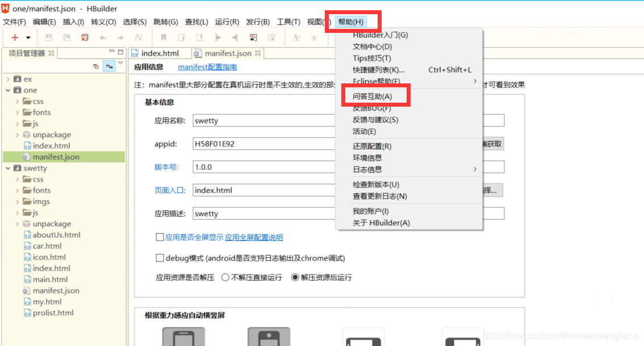Click the 版本号 blue label link
644x346 pixels.
[166, 167]
